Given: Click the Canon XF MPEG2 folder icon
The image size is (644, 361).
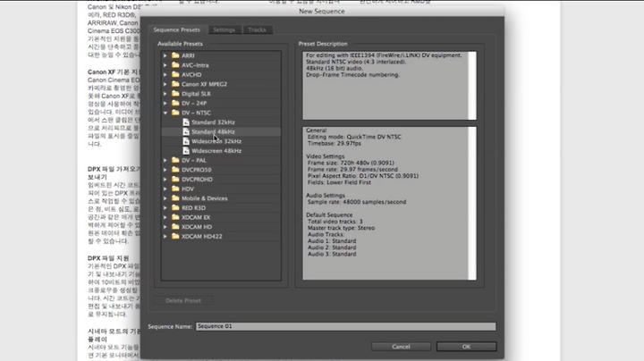Looking at the screenshot, I should click(175, 84).
